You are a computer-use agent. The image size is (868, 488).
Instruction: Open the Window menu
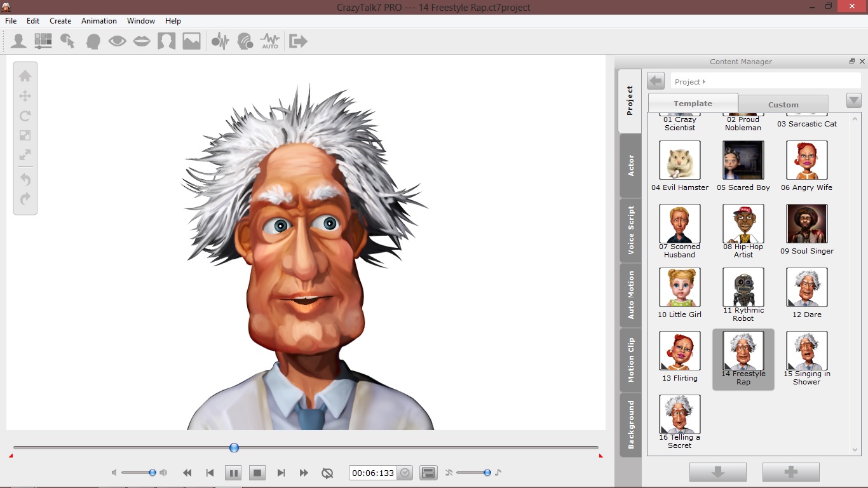pyautogui.click(x=141, y=21)
